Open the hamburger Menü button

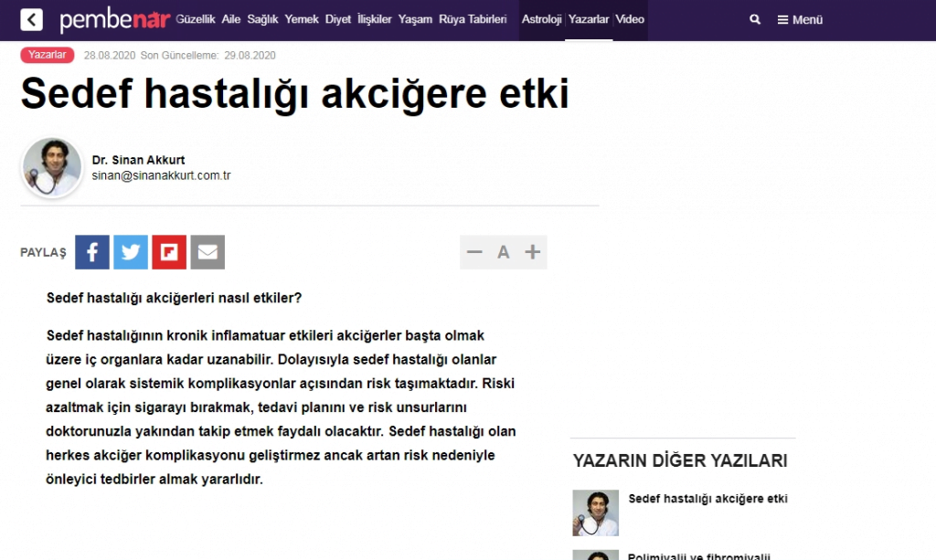pos(800,20)
